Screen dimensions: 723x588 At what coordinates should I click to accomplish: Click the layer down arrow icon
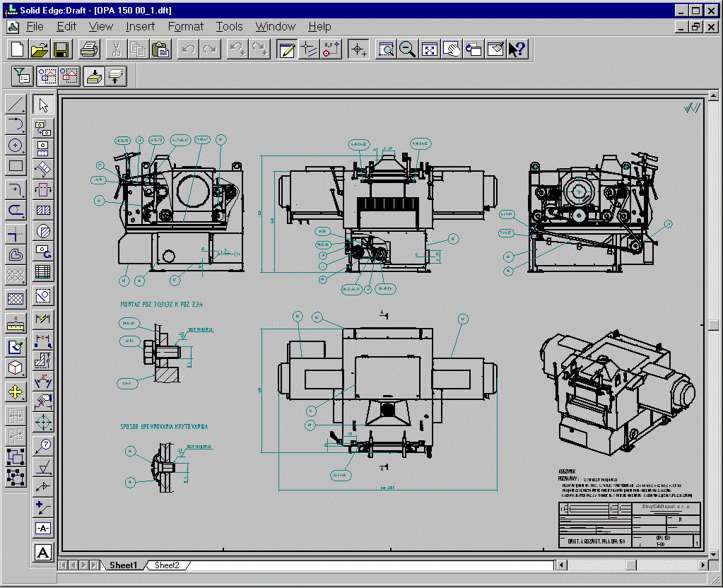(x=94, y=76)
